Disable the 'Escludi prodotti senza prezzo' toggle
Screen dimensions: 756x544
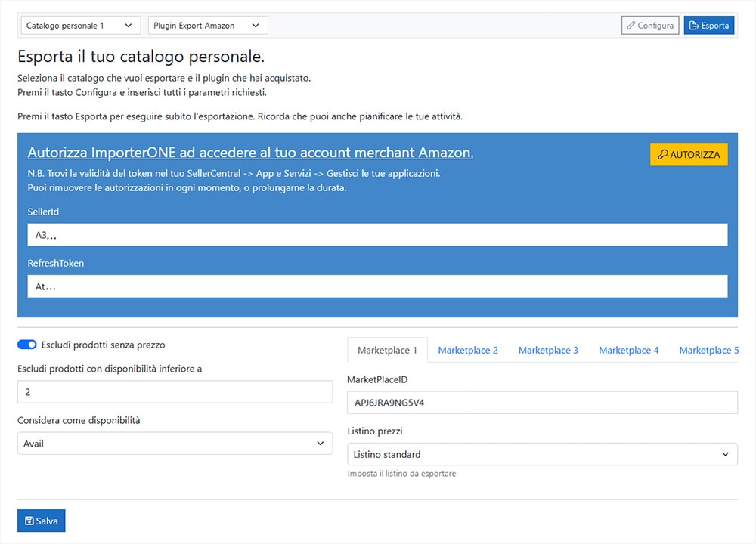click(x=26, y=345)
